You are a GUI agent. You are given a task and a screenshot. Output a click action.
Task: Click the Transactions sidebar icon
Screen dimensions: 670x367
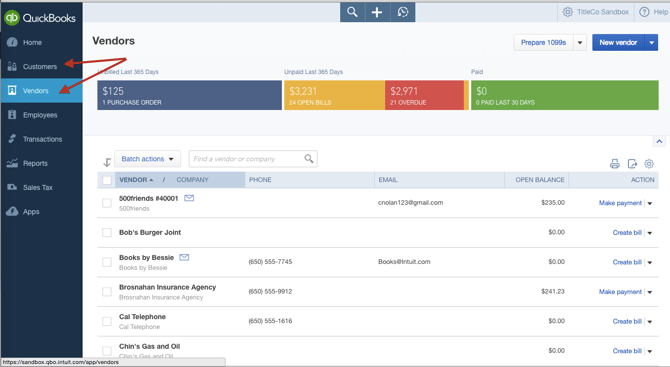(x=12, y=139)
